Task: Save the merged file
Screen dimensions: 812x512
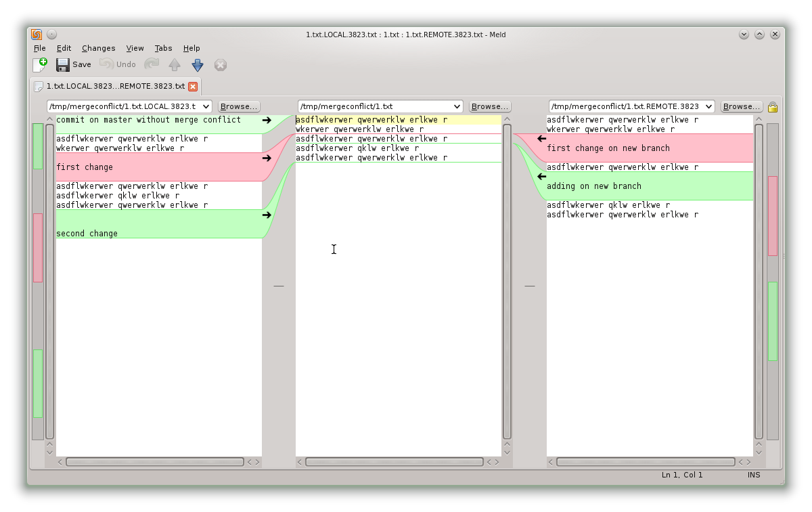Action: 74,64
